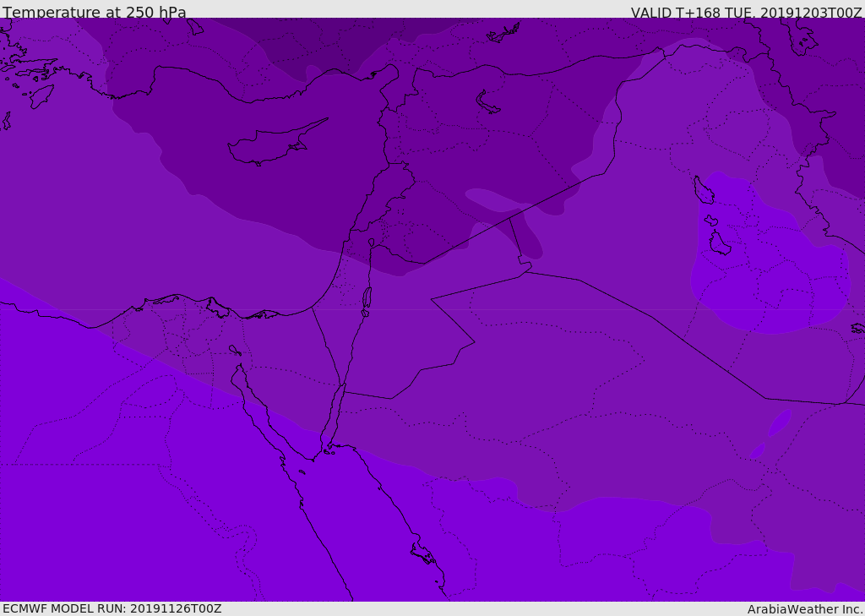Click the Dead Sea outline on the map

coord(367,298)
